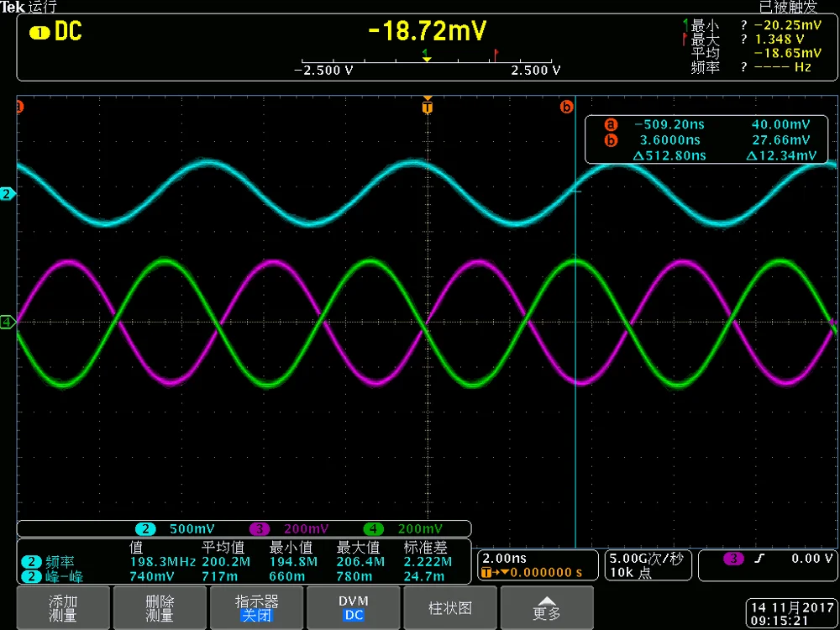The width and height of the screenshot is (840, 630).
Task: Click the yellow channel 1 DC badge
Action: click(55, 33)
